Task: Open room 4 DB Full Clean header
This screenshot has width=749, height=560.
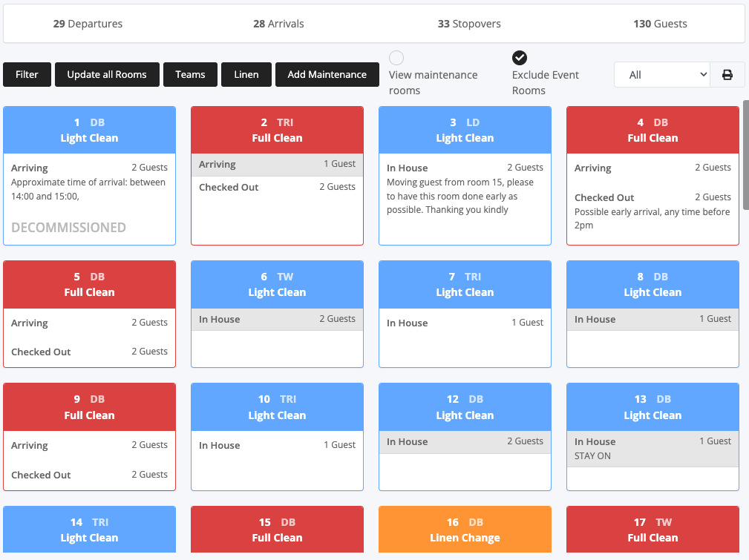Action: click(652, 130)
